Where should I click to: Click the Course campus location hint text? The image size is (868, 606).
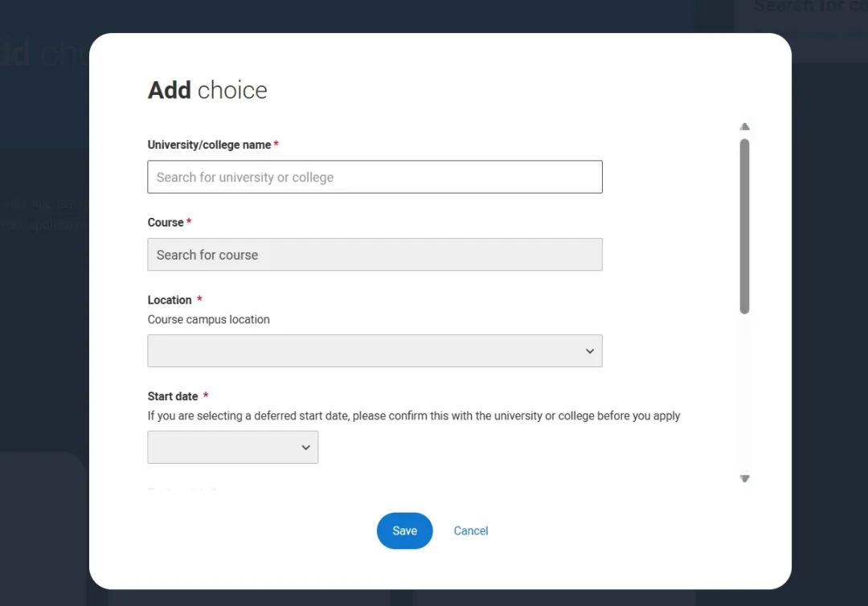coord(209,320)
